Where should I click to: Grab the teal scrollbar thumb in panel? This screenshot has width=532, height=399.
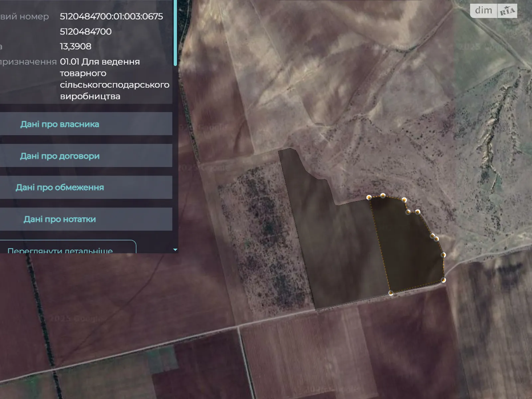point(175,33)
